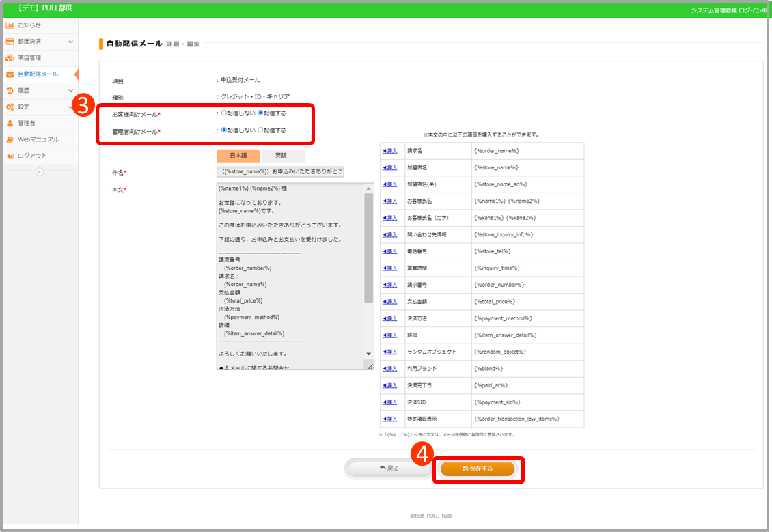Click the 挿入 link for 請求名
The height and width of the screenshot is (532, 772).
tap(389, 150)
